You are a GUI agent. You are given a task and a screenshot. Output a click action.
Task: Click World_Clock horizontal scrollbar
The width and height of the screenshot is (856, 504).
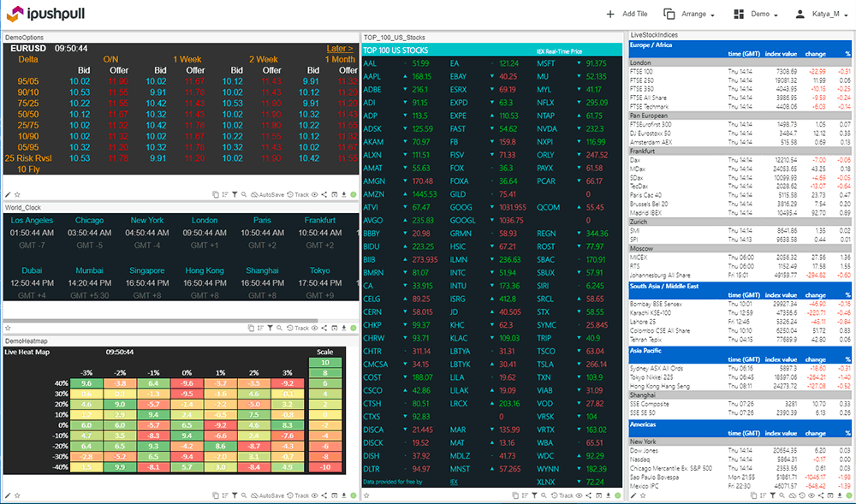tap(161, 321)
